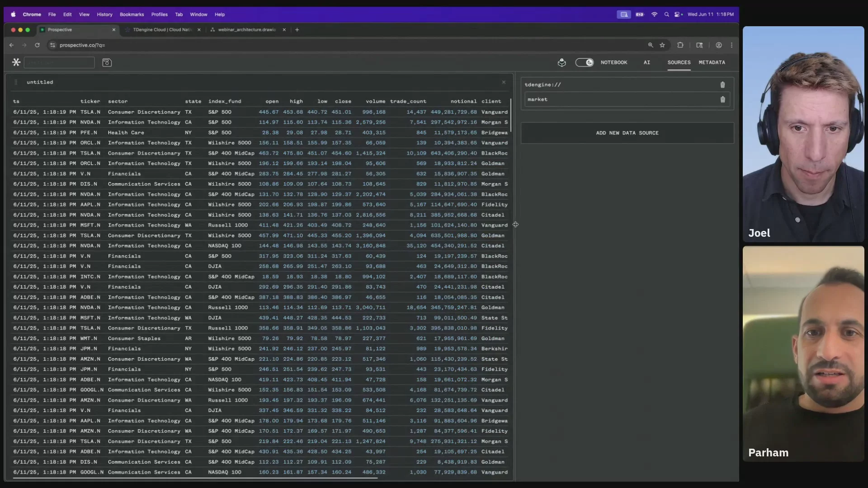Click the notebook title input field
This screenshot has width=868, height=488.
point(59,62)
